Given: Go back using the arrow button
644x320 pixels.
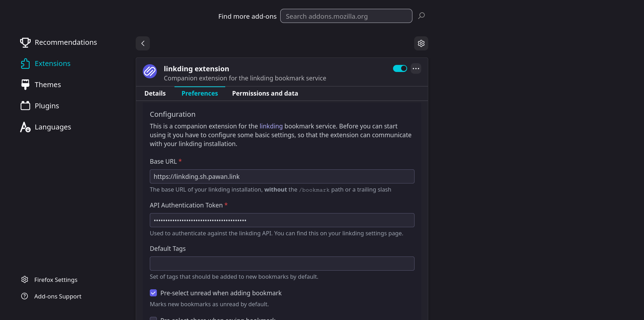Looking at the screenshot, I should coord(142,43).
